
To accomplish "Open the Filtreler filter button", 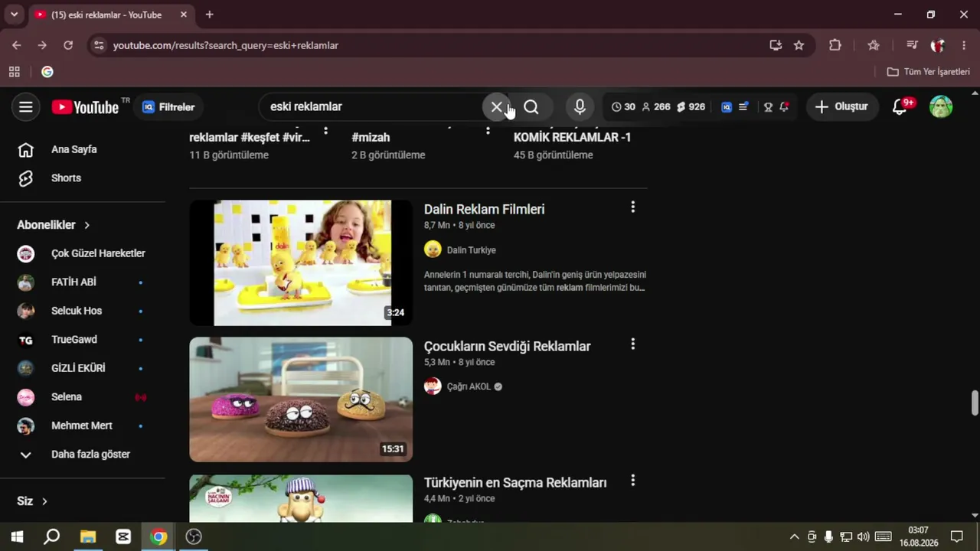I will (169, 107).
